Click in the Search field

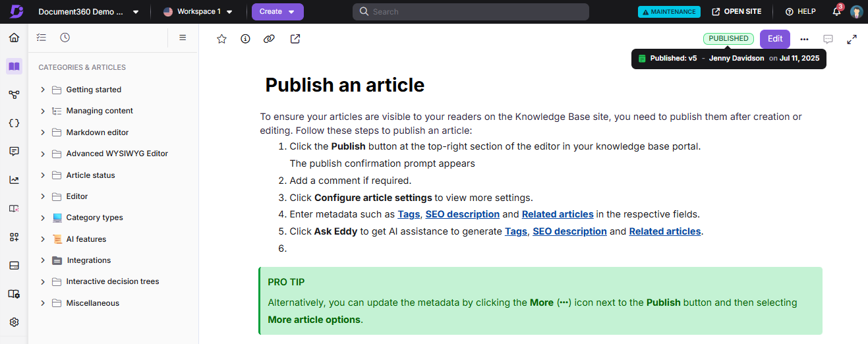471,12
